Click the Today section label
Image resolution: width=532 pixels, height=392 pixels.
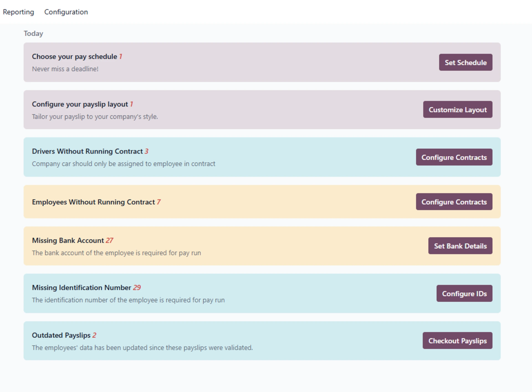(33, 33)
